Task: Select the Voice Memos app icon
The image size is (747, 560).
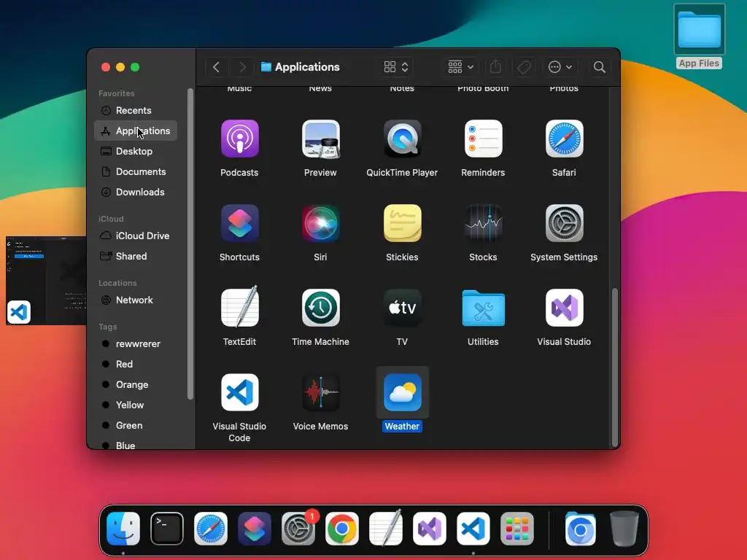Action: point(321,392)
